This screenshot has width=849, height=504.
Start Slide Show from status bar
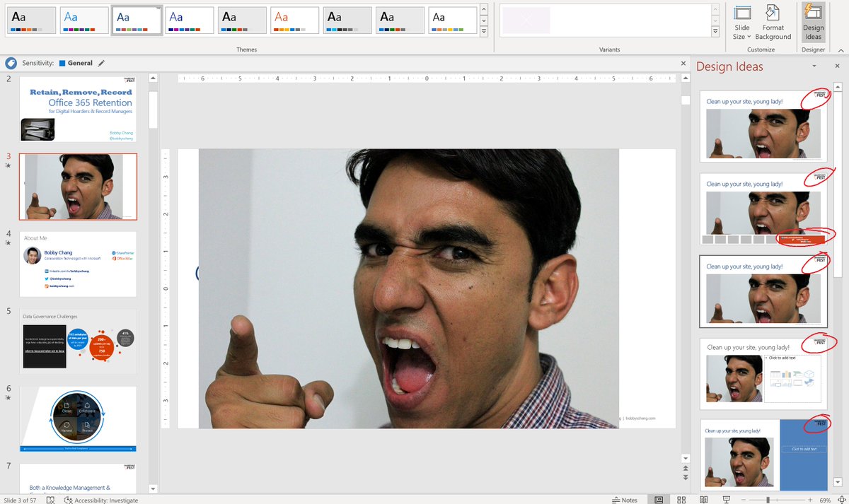(x=727, y=500)
